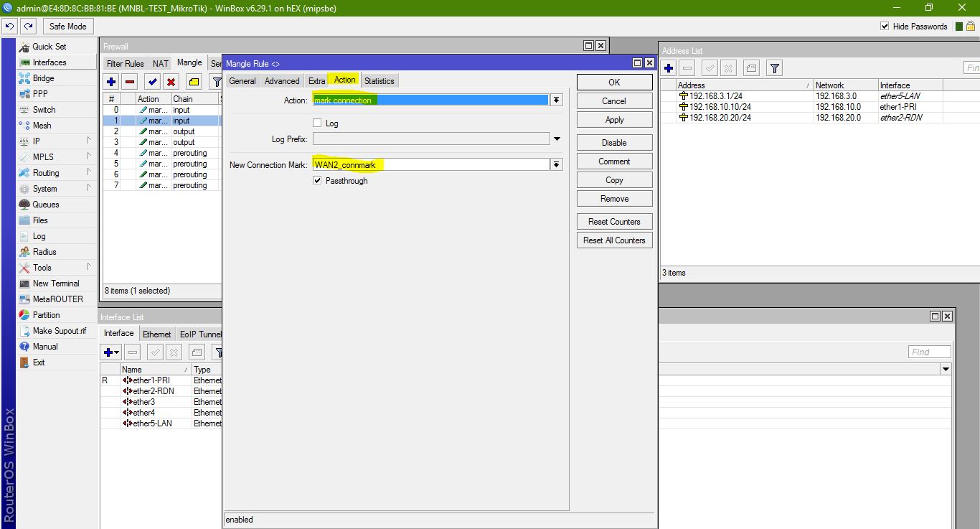Click Reset All Counters button
Image resolution: width=980 pixels, height=529 pixels.
(614, 240)
